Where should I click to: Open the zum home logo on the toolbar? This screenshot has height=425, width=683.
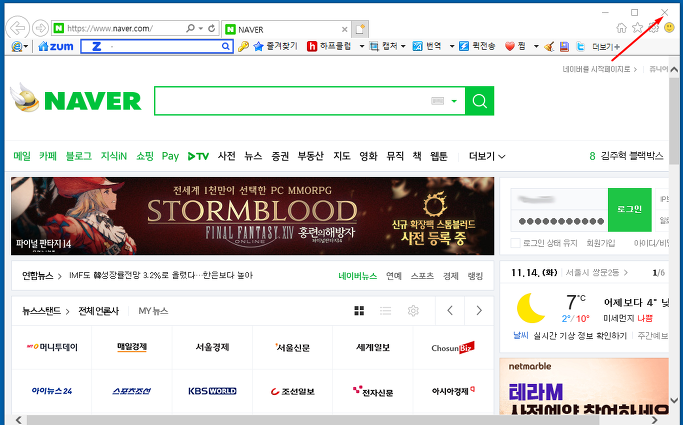(x=56, y=46)
